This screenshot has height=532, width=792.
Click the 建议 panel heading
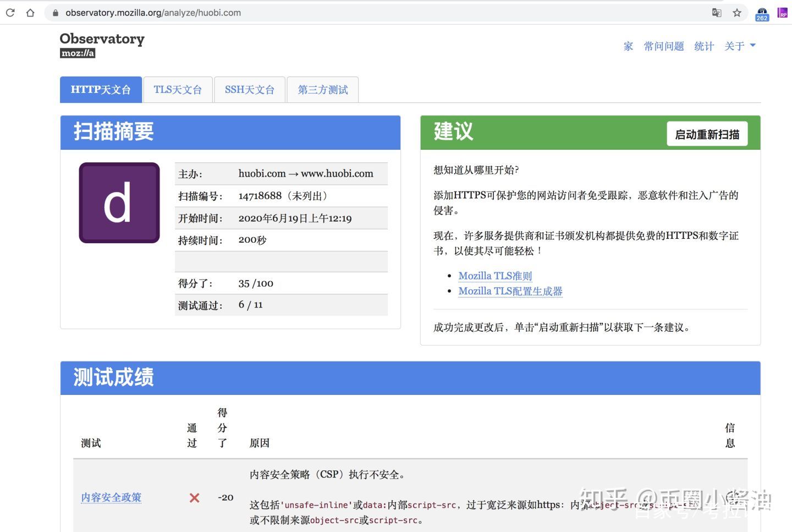point(453,131)
